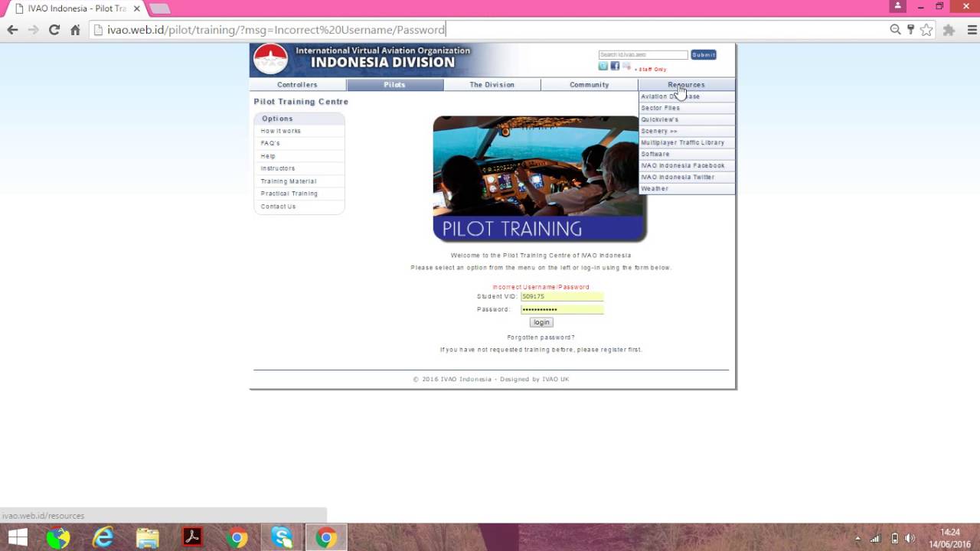The width and height of the screenshot is (980, 551).
Task: Reload the page with the refresh icon
Action: tap(54, 30)
